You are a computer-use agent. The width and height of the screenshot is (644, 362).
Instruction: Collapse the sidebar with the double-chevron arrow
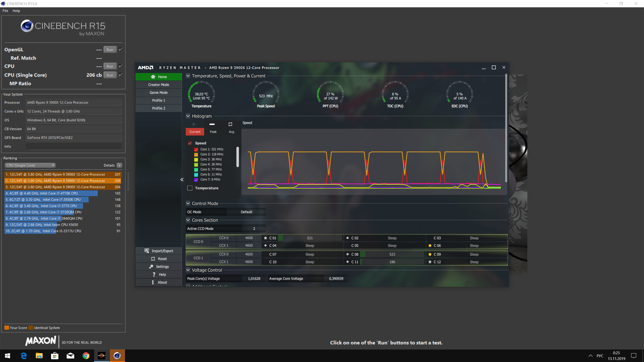point(182,179)
